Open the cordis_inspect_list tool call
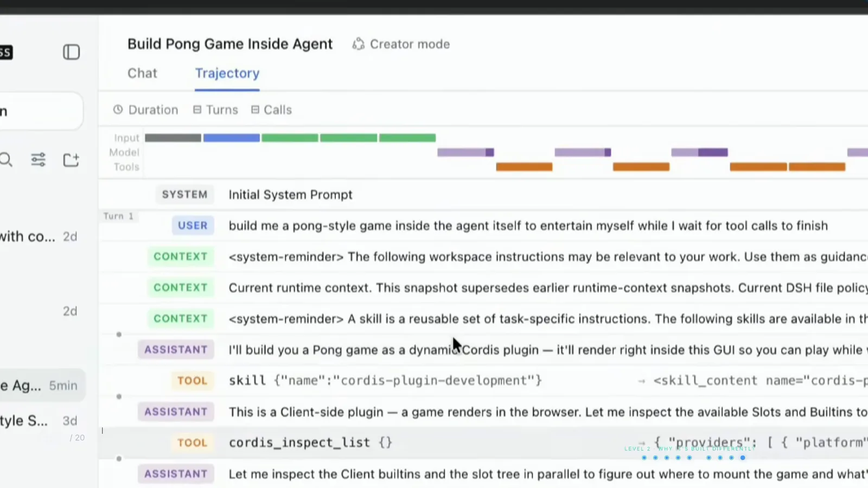This screenshot has width=868, height=488. [x=483, y=442]
